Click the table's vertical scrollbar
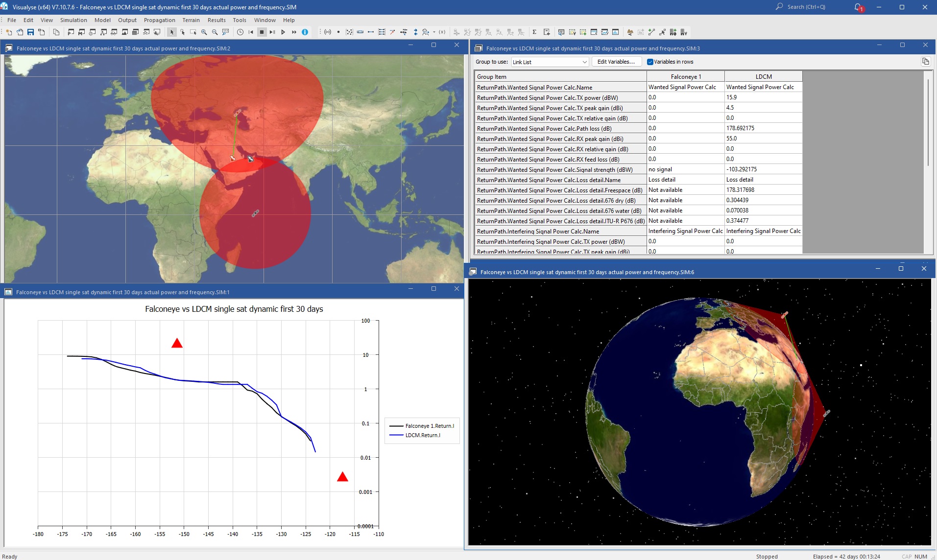 pos(928,122)
